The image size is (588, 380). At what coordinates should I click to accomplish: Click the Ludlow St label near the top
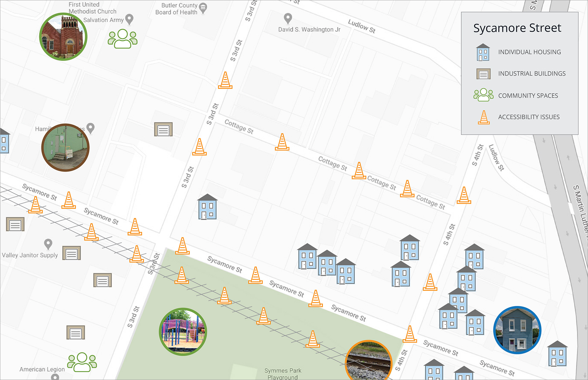click(362, 26)
